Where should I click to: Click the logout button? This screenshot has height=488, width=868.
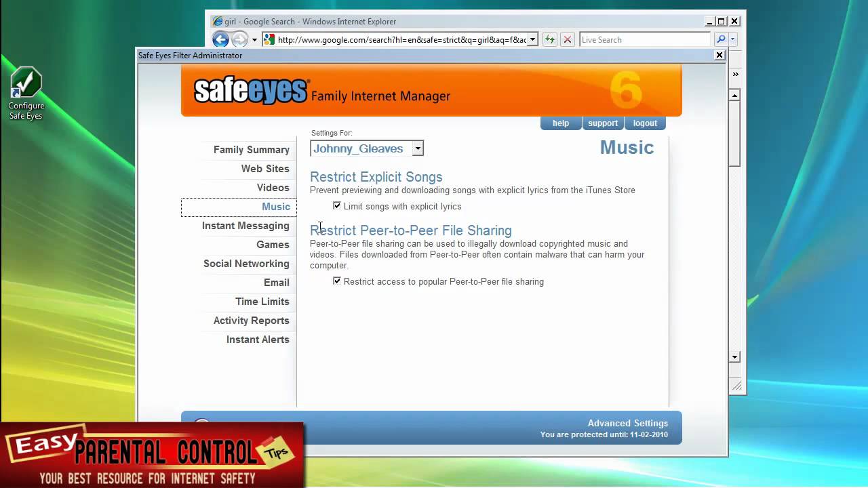click(x=645, y=123)
